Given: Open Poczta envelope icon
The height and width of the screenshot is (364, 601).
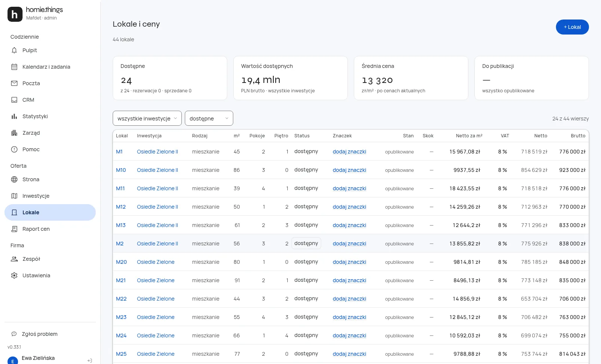Looking at the screenshot, I should [14, 83].
